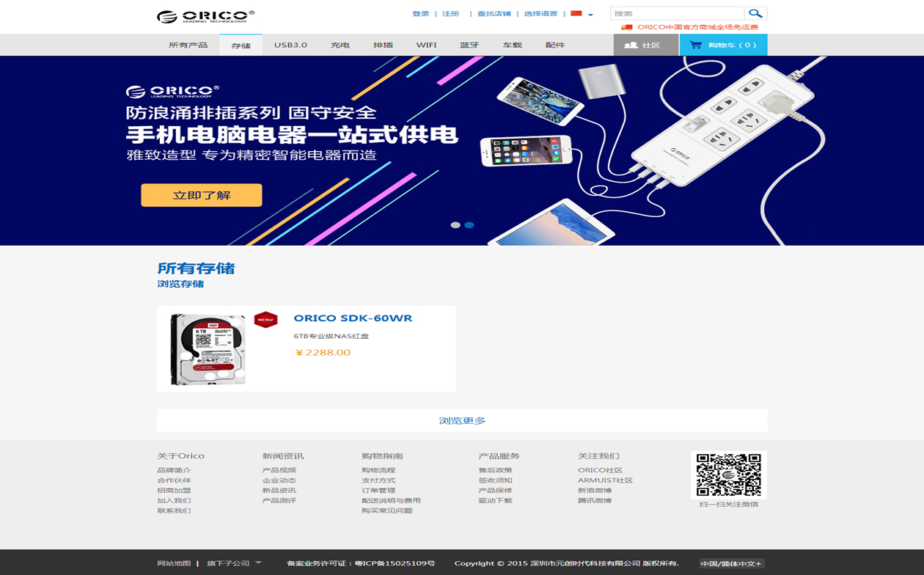Click the 招商加盟 footer link

174,491
